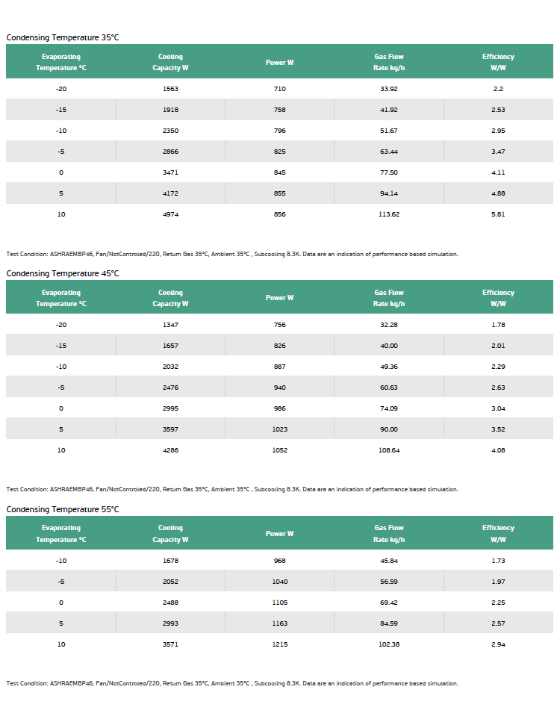Click the Condensing Temperature 45°C title
The image size is (560, 728).
pyautogui.click(x=63, y=273)
